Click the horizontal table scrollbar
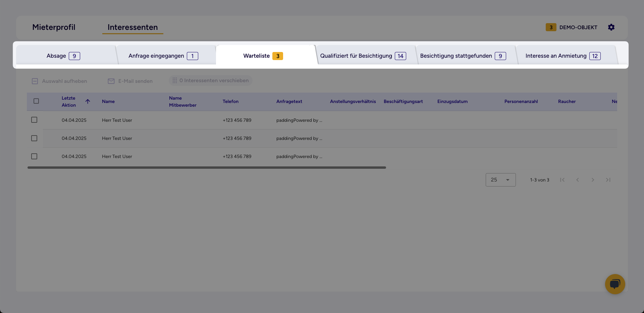644x313 pixels. pyautogui.click(x=206, y=167)
